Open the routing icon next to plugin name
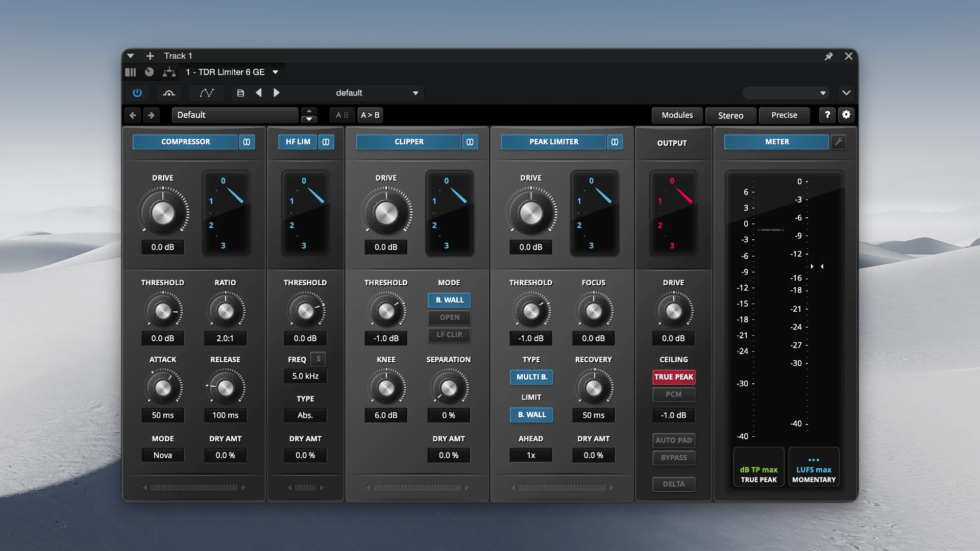Viewport: 980px width, 551px height. (169, 72)
